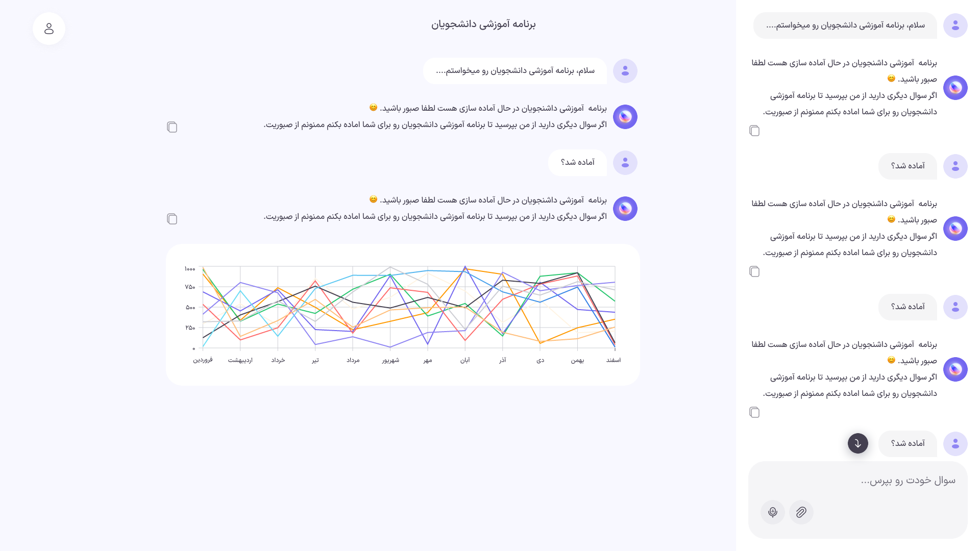Click the 'آماده شد؟' bubble in main chat
The image size is (980, 551).
pos(578,163)
